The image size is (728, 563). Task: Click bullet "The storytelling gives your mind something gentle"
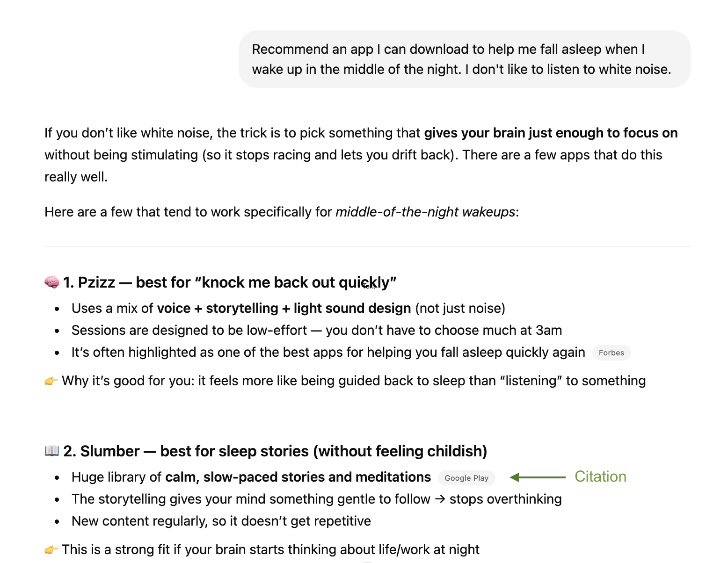coord(317,499)
